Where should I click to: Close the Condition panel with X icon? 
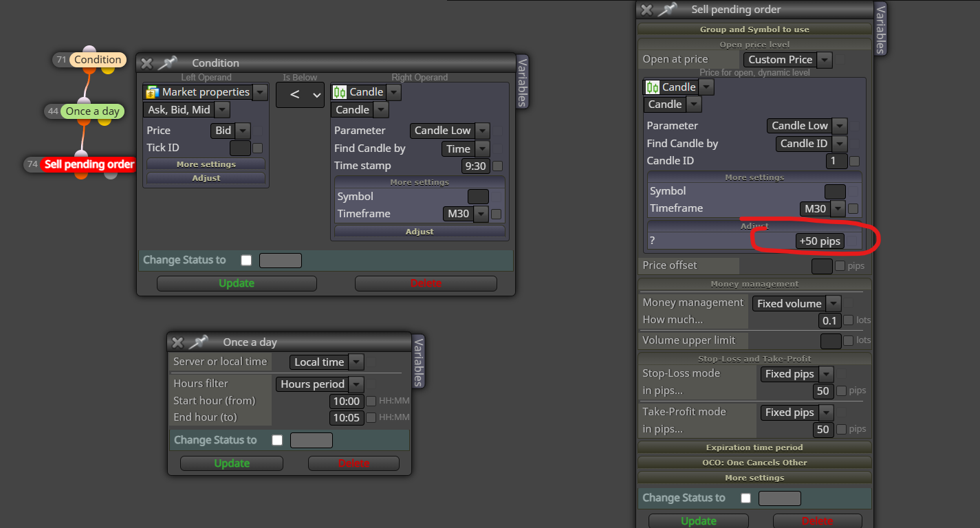[146, 63]
